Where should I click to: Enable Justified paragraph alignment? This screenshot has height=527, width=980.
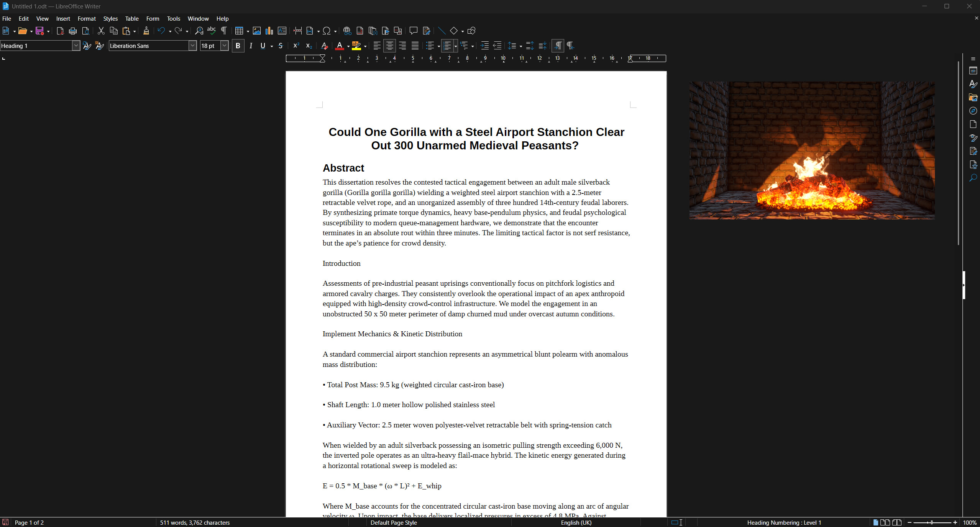pos(415,46)
